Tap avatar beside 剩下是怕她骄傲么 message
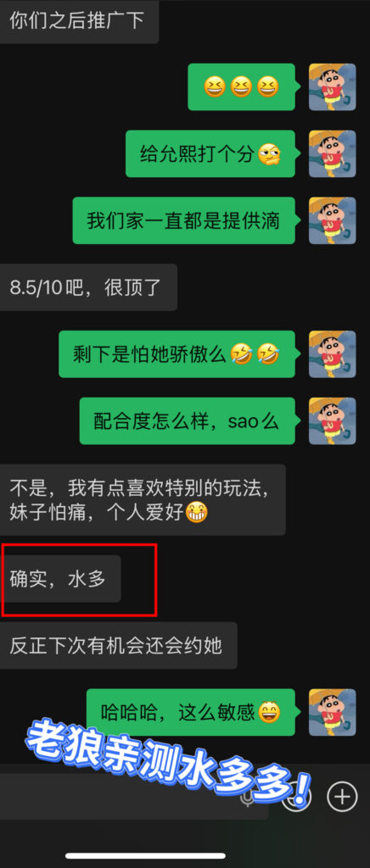This screenshot has height=868, width=370. pos(333,354)
